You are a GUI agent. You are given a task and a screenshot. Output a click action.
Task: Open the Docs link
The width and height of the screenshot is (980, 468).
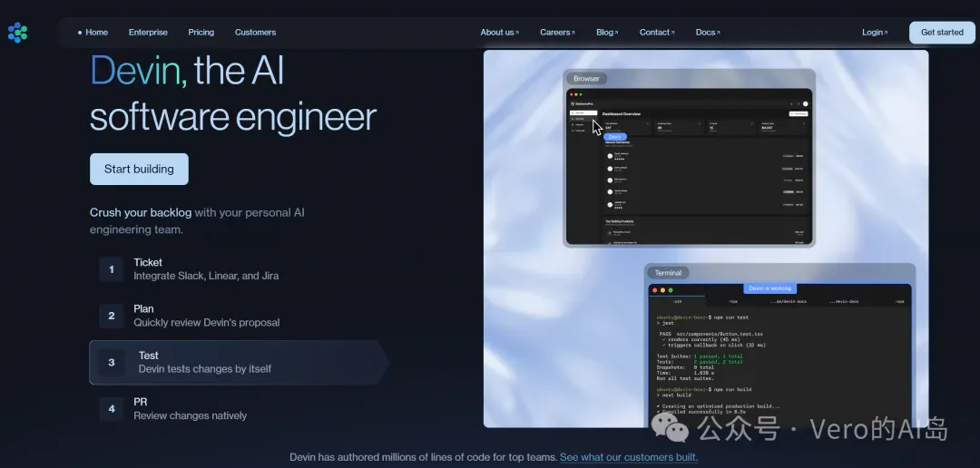pyautogui.click(x=708, y=33)
